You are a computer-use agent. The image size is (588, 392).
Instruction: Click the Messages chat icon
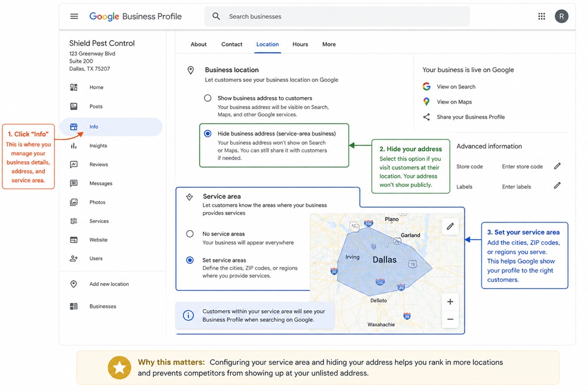74,183
